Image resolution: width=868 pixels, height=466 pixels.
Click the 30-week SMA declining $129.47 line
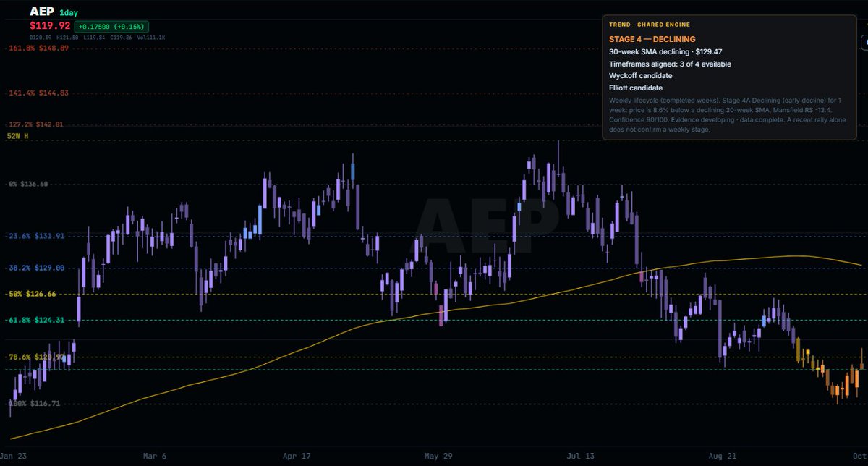[666, 52]
